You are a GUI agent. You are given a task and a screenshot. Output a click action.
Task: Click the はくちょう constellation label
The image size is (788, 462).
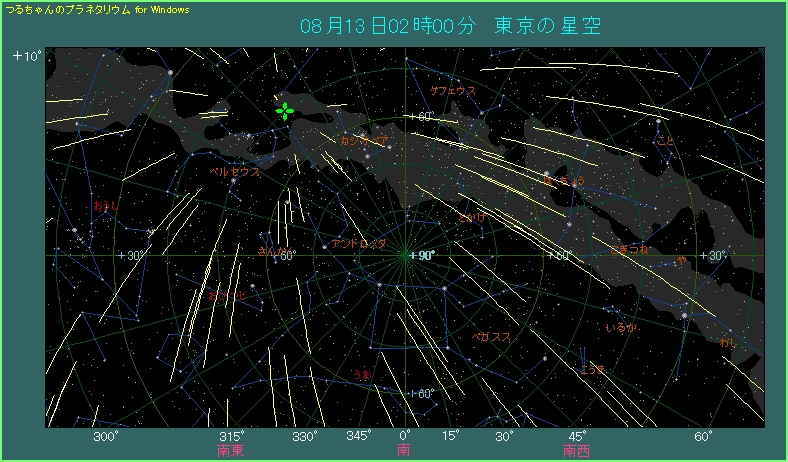(x=563, y=181)
